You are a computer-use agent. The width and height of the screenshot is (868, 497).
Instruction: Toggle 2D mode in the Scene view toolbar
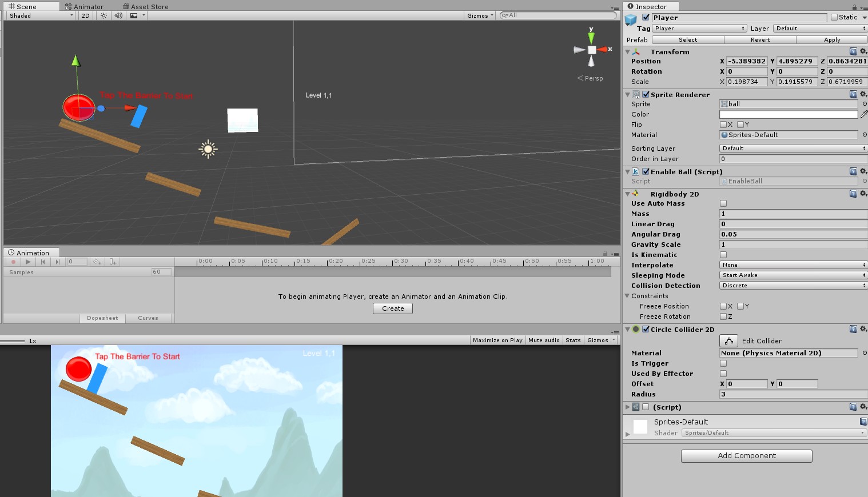coord(85,15)
